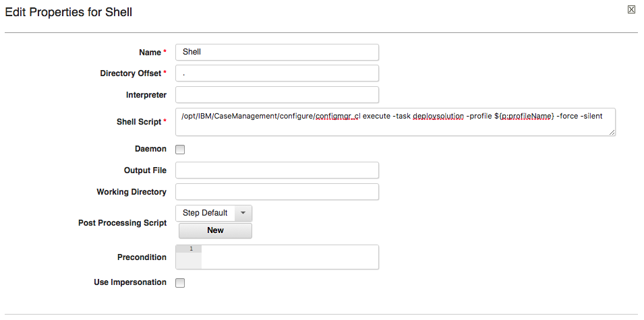Click the Dialog title Edit Properties for Shell
The height and width of the screenshot is (320, 644).
[69, 12]
